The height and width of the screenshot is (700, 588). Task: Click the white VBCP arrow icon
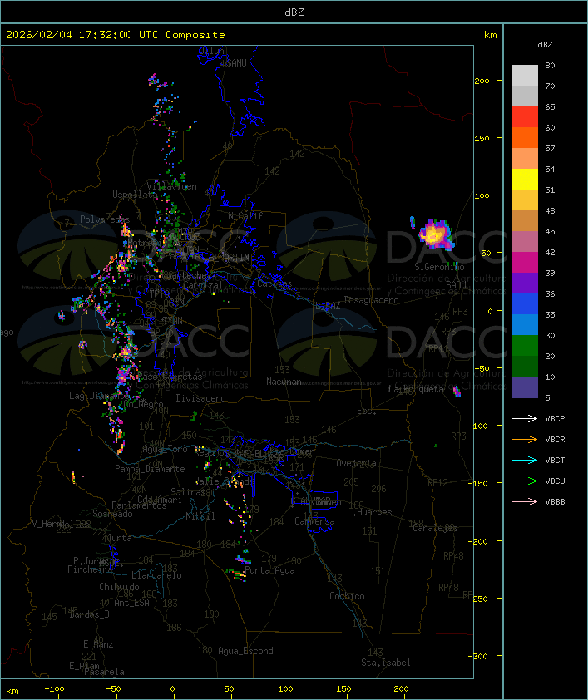[525, 418]
